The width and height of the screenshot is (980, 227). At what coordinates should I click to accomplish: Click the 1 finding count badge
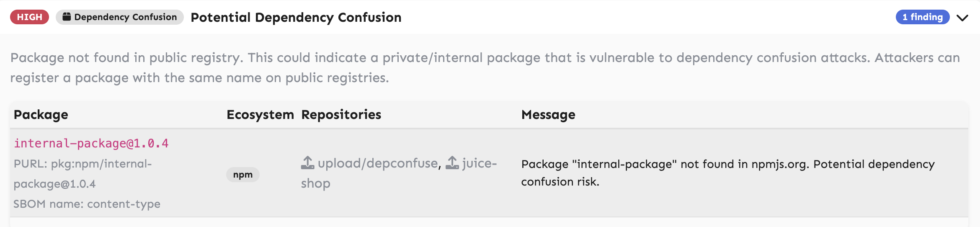coord(922,17)
